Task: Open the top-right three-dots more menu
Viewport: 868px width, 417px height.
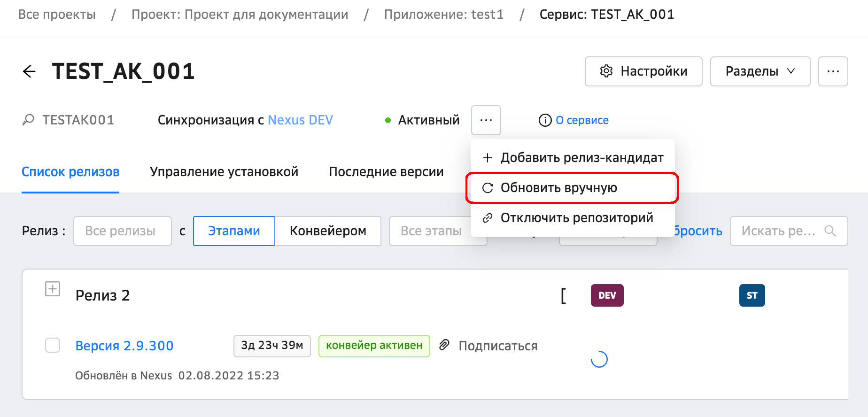Action: point(833,71)
